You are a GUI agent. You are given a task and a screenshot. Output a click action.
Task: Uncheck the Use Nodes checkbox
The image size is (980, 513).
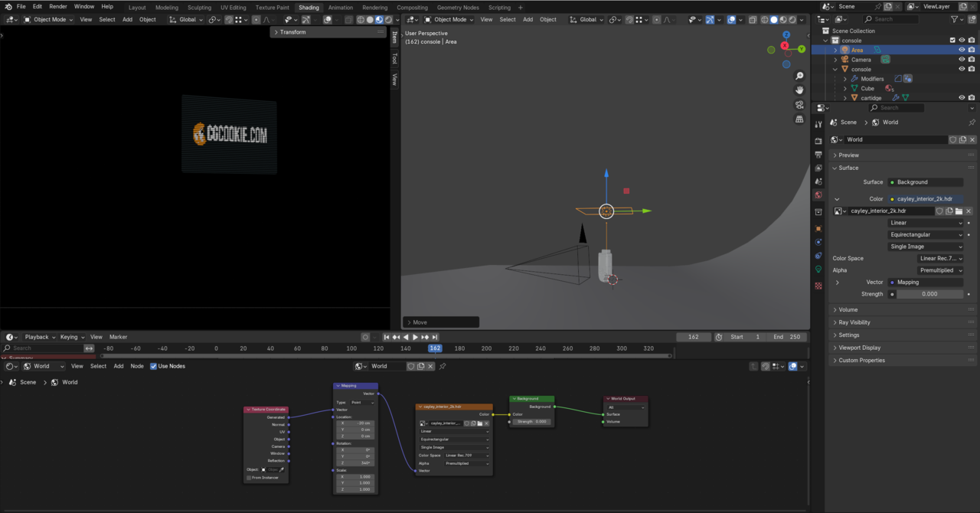[154, 366]
